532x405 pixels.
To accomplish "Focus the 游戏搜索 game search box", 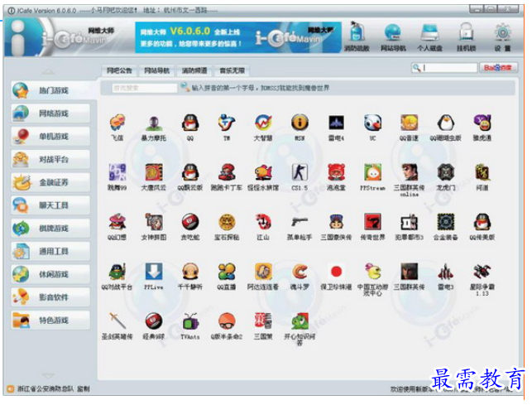I will tap(144, 88).
